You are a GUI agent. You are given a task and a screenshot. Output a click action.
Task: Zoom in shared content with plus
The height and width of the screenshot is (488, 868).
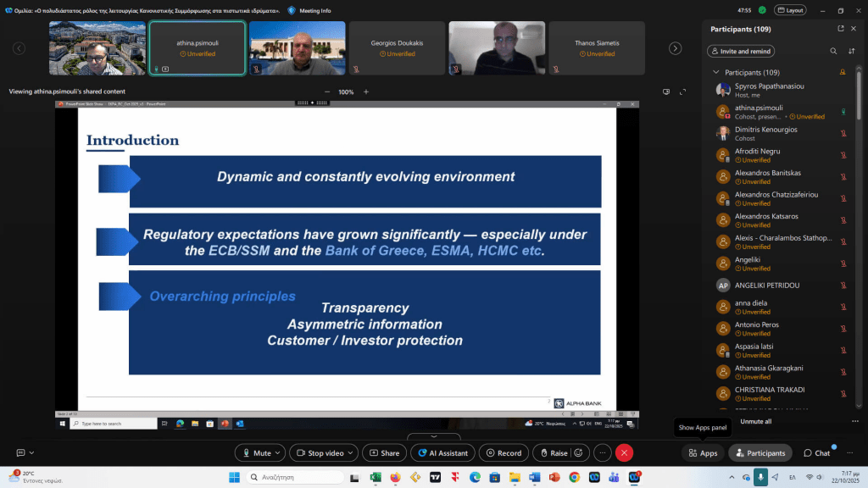click(366, 91)
